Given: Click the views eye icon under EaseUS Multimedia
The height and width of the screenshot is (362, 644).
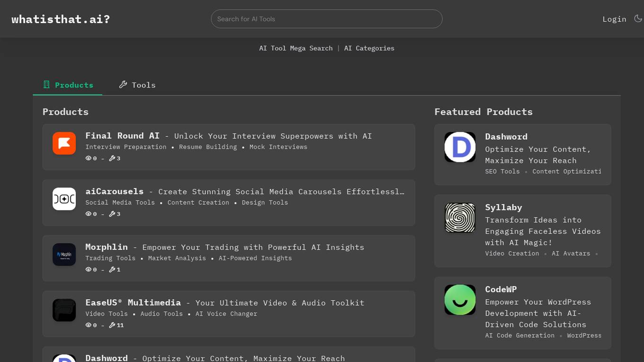Looking at the screenshot, I should [88, 325].
